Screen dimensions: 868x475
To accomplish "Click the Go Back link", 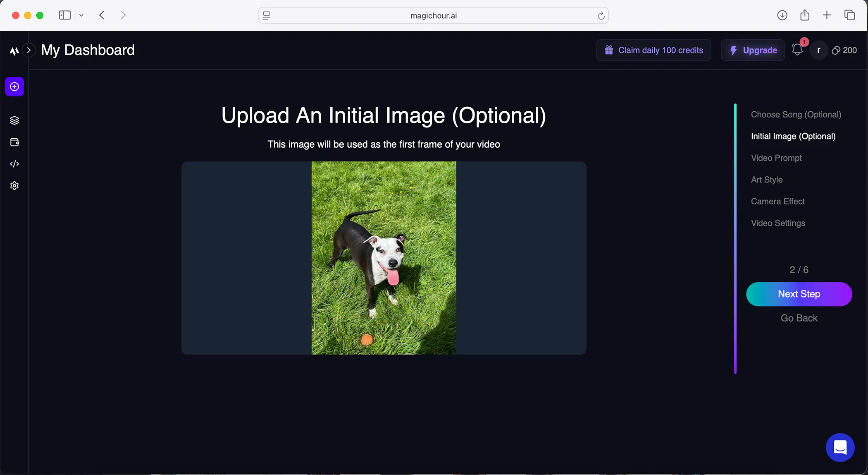I will click(799, 318).
